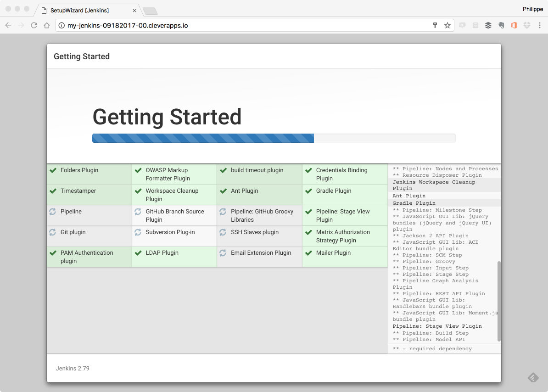
Task: Click the site information icon in the address bar
Action: pos(61,26)
